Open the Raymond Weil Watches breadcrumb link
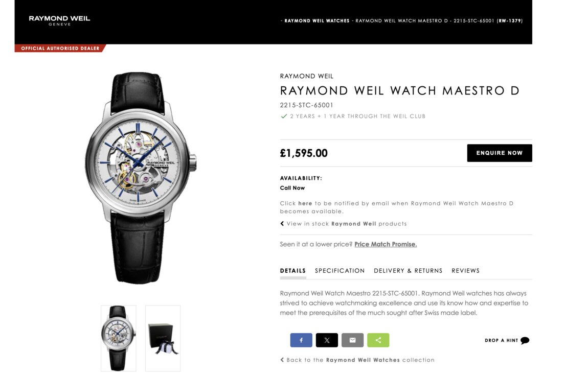This screenshot has height=376, width=588. [317, 21]
